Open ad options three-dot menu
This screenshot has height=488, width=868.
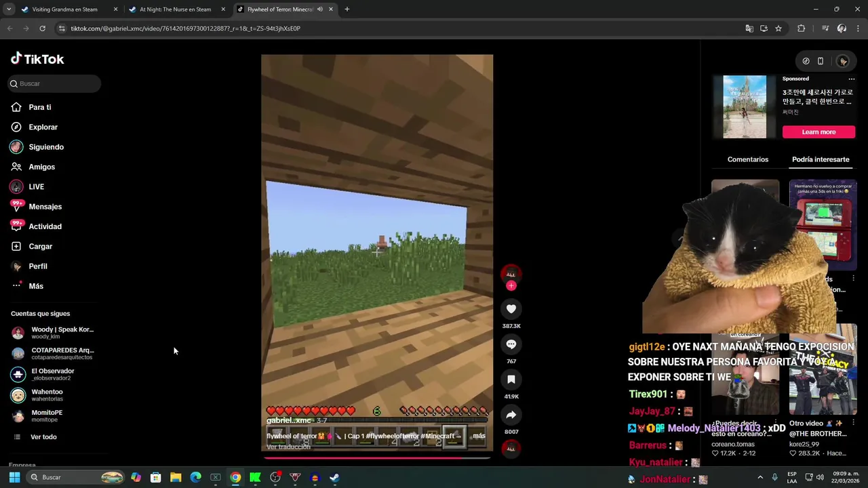852,79
